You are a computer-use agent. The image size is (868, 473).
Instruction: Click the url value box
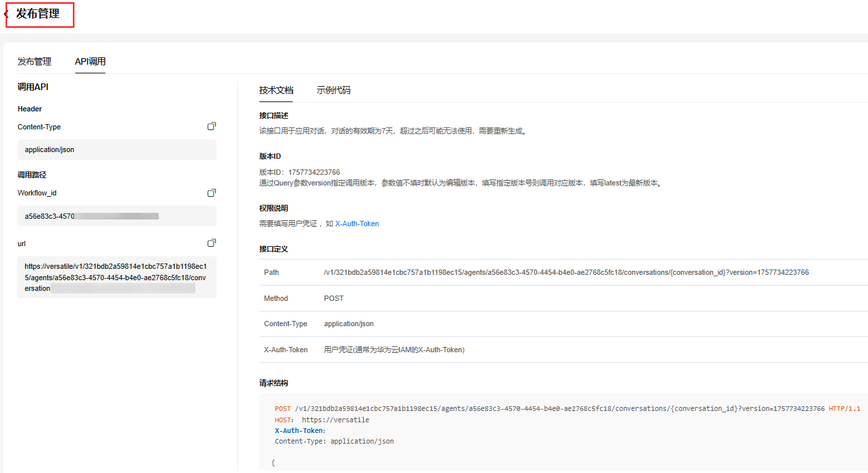point(117,277)
